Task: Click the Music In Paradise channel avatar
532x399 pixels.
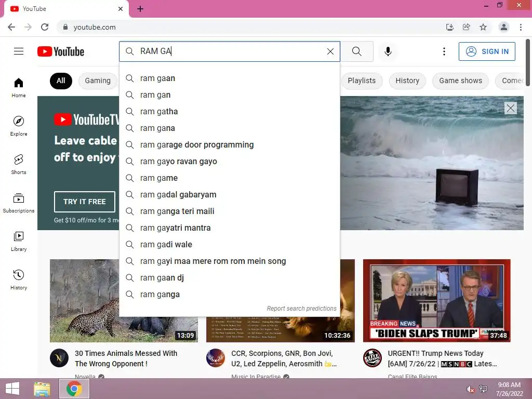Action: pyautogui.click(x=216, y=358)
